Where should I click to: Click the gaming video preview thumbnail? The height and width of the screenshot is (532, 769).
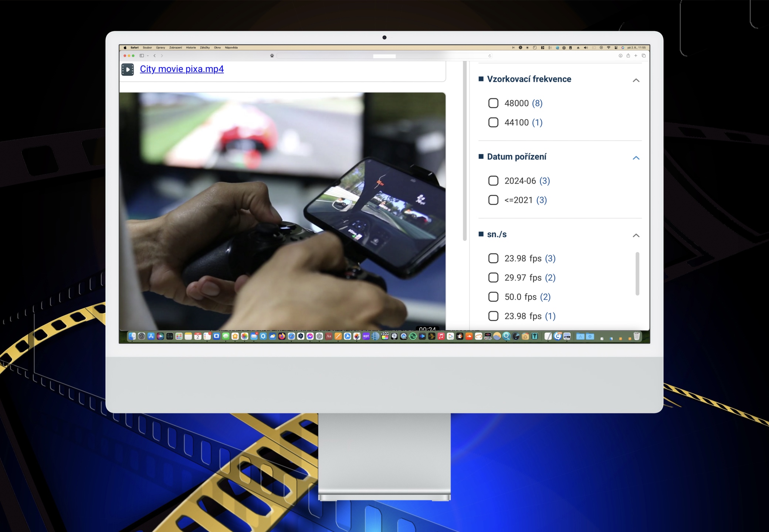pyautogui.click(x=282, y=211)
